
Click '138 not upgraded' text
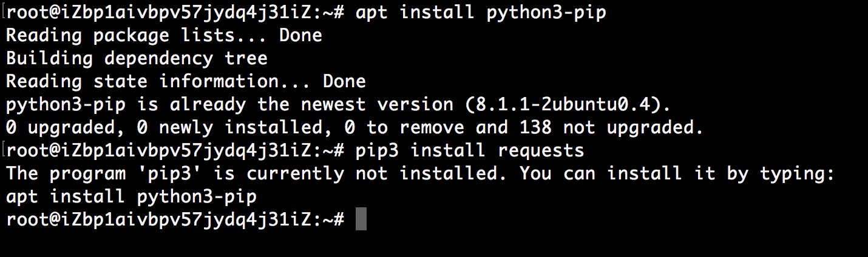[x=609, y=128]
